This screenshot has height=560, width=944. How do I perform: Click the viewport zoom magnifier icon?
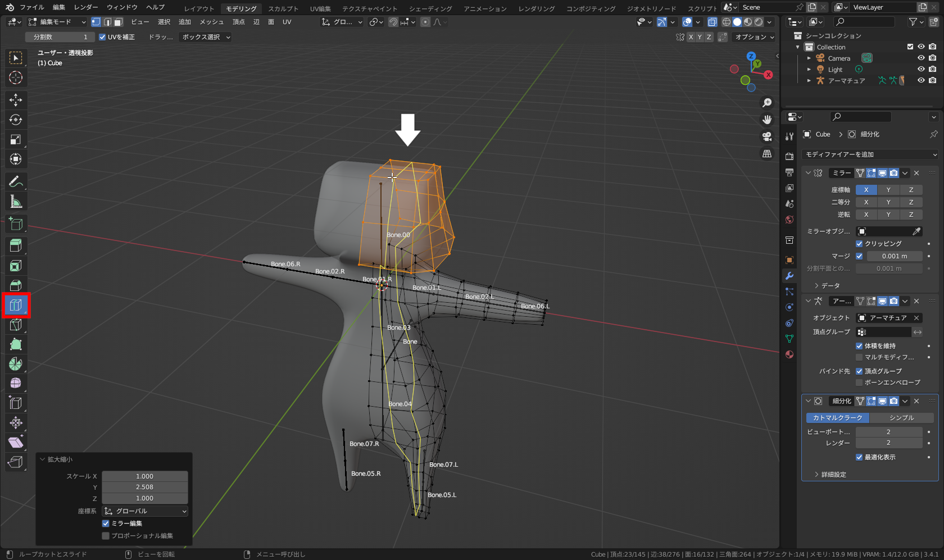coord(767,103)
